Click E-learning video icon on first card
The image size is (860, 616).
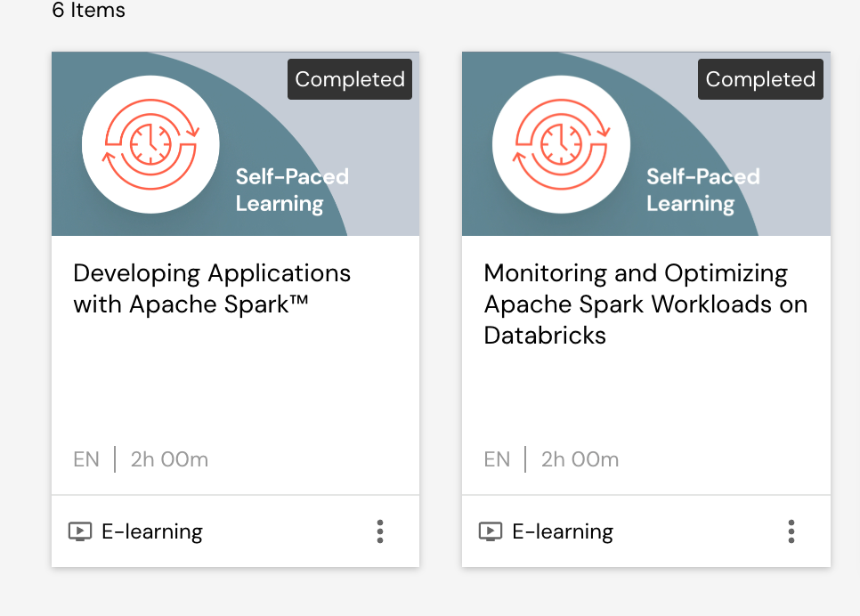click(x=80, y=531)
